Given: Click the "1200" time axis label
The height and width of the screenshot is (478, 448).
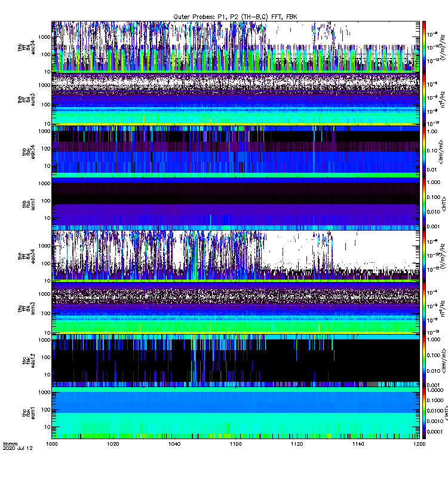Looking at the screenshot, I should point(419,444).
